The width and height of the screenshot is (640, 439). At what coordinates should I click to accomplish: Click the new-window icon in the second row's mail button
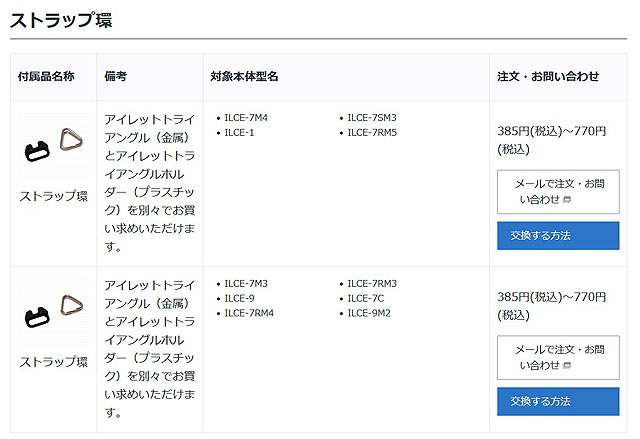(x=567, y=366)
